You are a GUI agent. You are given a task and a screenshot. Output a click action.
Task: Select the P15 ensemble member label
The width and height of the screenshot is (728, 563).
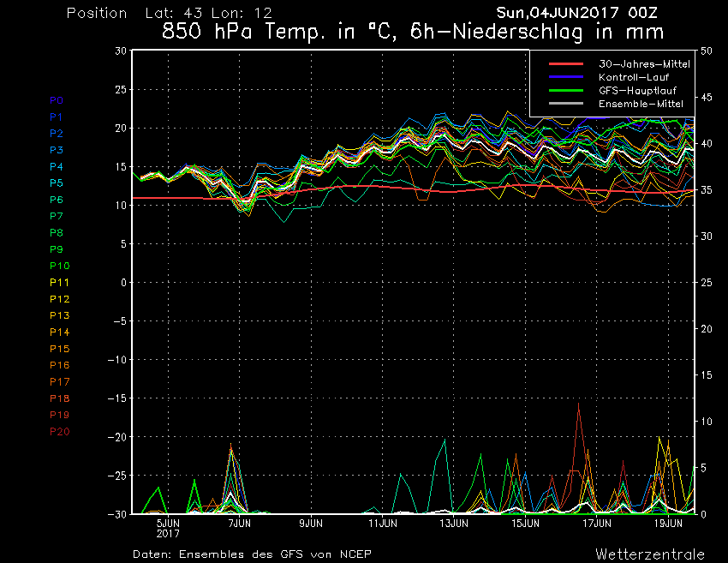[59, 349]
